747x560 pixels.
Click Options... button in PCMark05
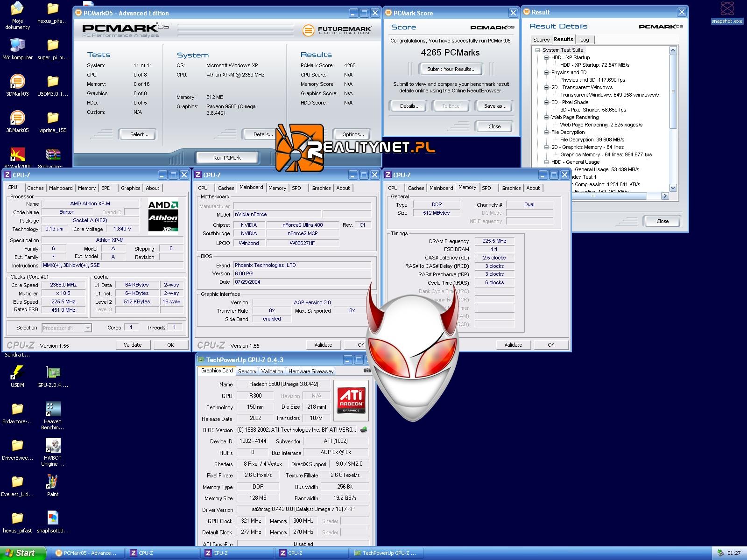tap(353, 134)
